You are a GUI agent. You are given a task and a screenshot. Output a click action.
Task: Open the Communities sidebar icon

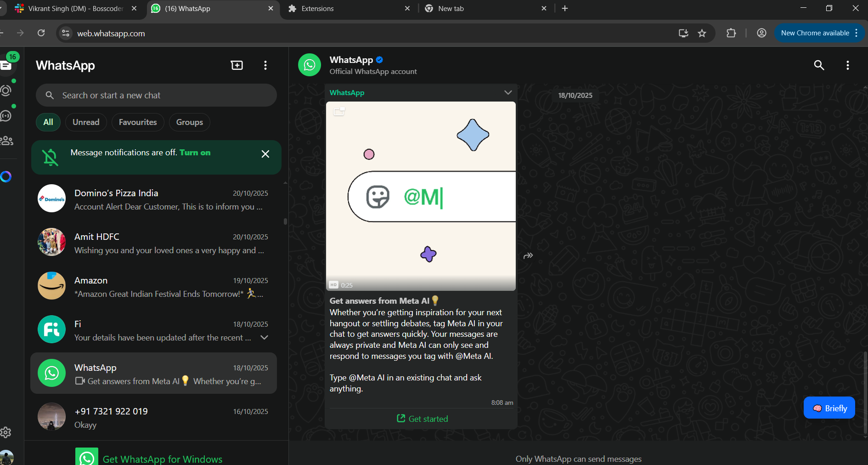tap(6, 141)
